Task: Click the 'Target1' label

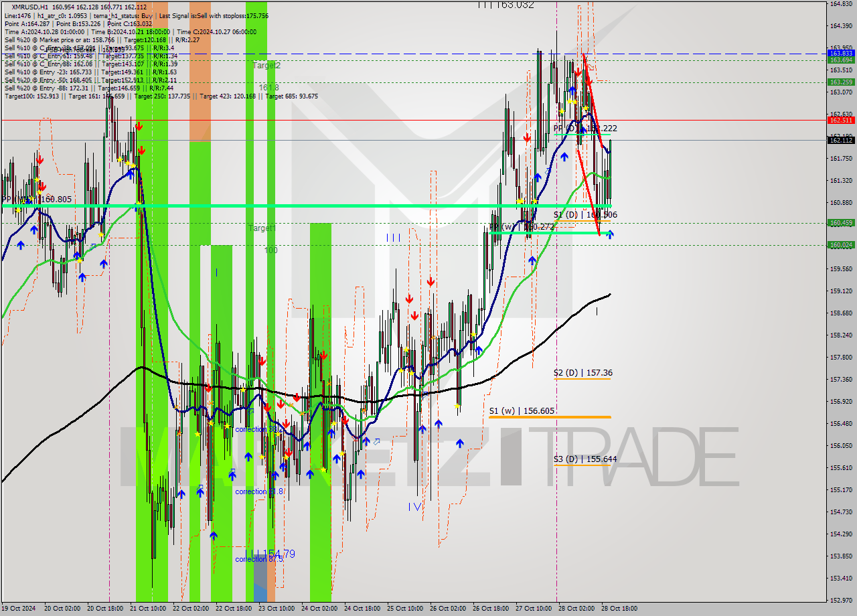Action: (x=262, y=228)
